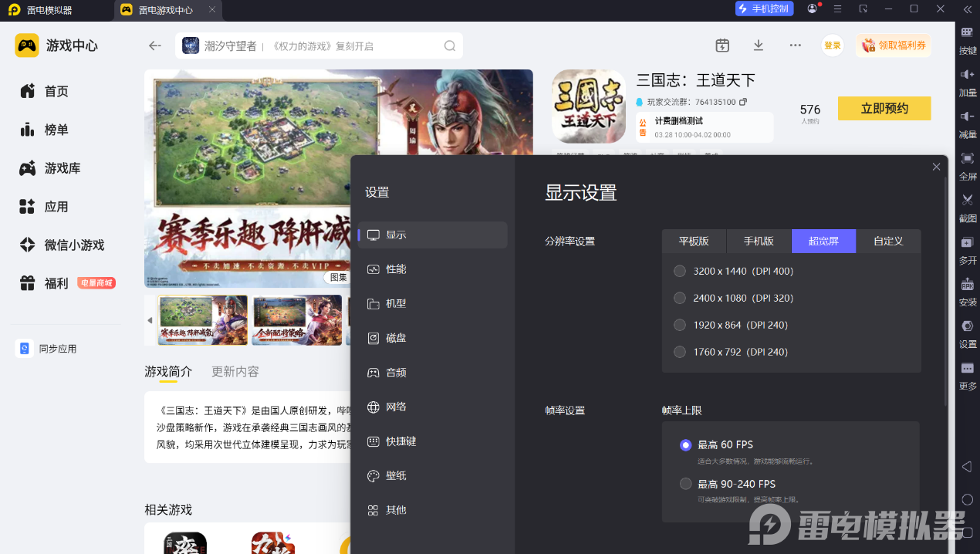The height and width of the screenshot is (554, 980).
Task: Select 3200 x 1440 resolution option
Action: click(680, 271)
